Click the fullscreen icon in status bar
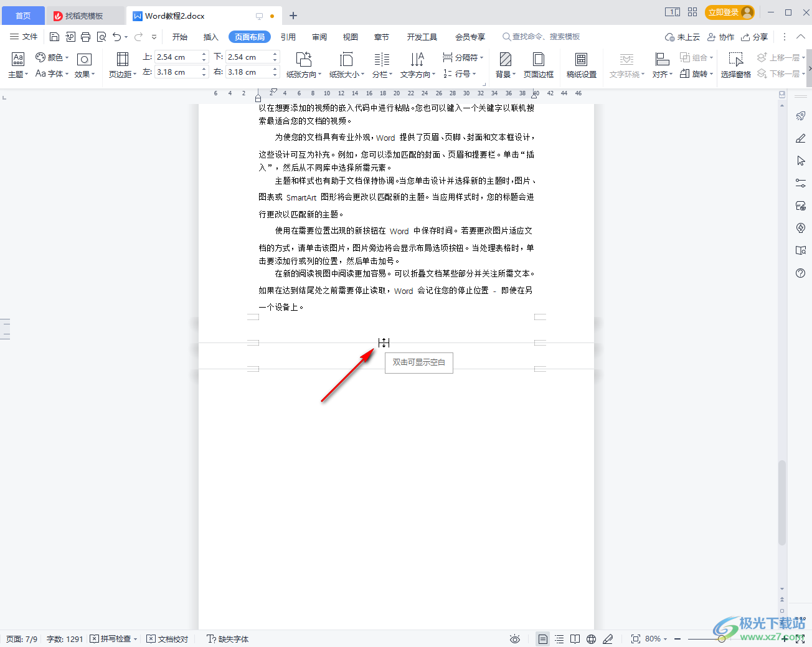The width and height of the screenshot is (812, 647). tap(800, 639)
